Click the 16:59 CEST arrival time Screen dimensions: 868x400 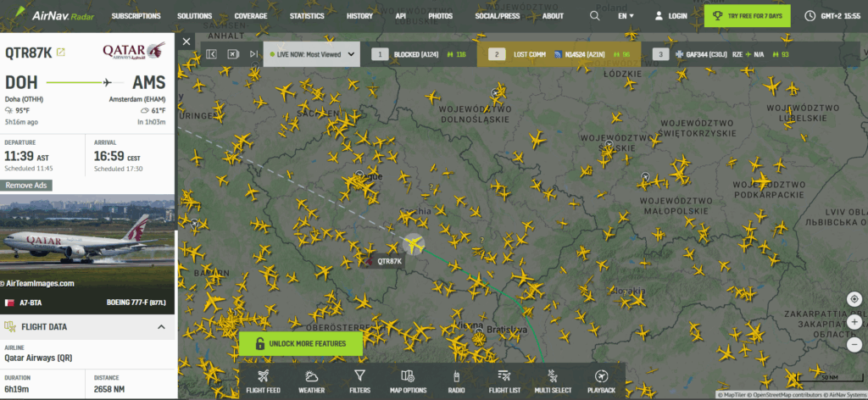117,157
